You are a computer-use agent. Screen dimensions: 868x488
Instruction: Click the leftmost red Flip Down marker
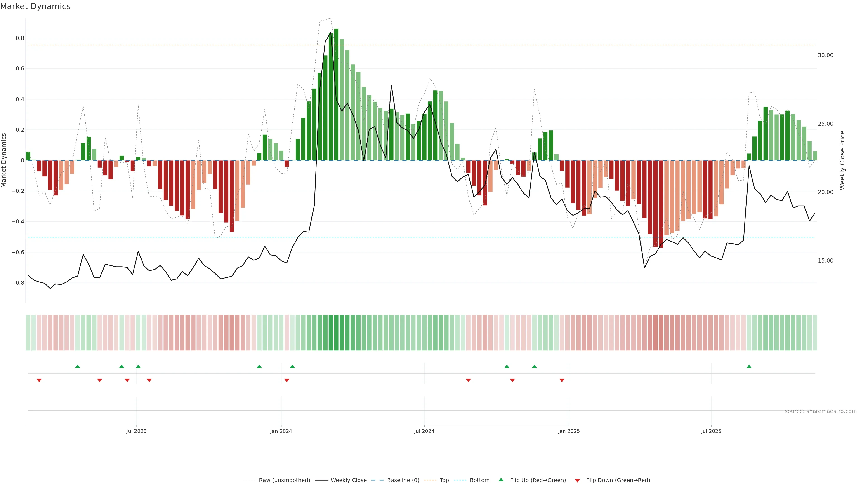pyautogui.click(x=39, y=380)
